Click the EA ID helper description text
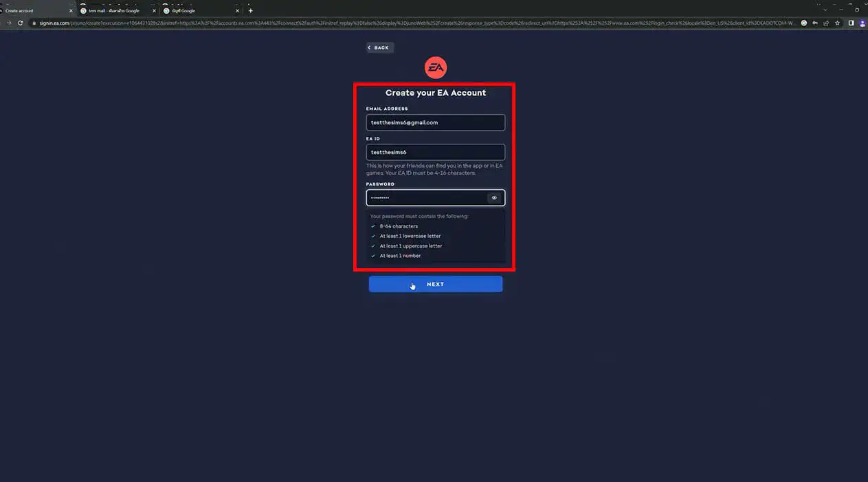 click(434, 169)
